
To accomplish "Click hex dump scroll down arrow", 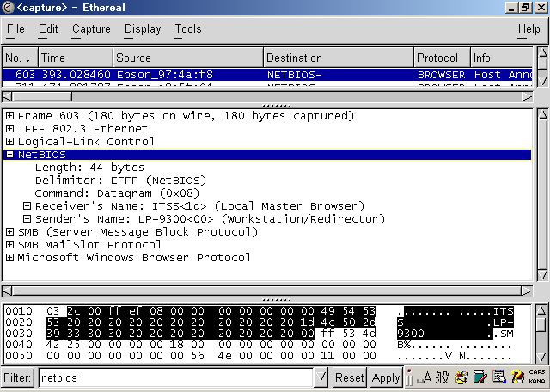I will pyautogui.click(x=542, y=358).
